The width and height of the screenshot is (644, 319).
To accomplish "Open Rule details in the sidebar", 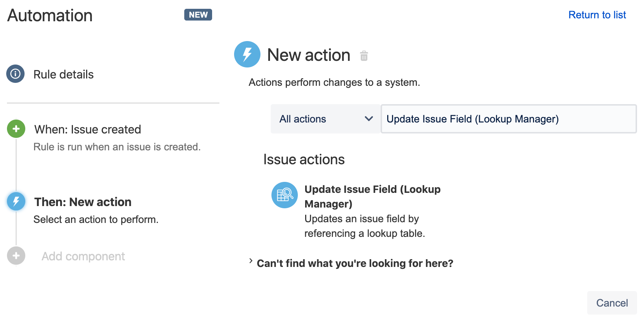I will (x=63, y=74).
